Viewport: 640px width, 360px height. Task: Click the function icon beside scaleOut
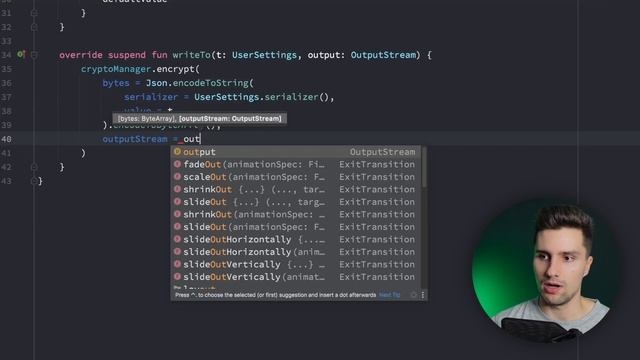click(177, 177)
